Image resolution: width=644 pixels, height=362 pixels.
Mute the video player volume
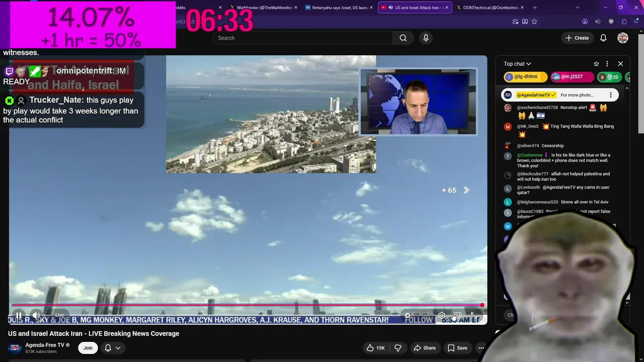[x=36, y=315]
